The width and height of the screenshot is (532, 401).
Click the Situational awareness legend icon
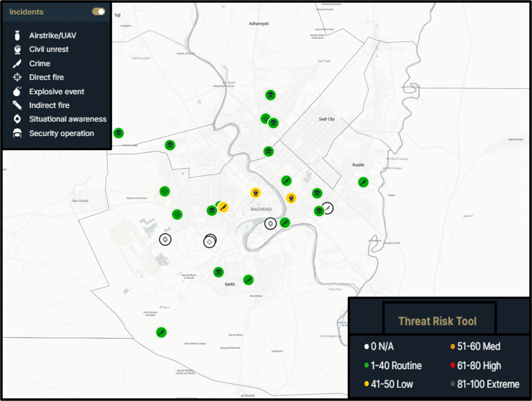tap(18, 119)
